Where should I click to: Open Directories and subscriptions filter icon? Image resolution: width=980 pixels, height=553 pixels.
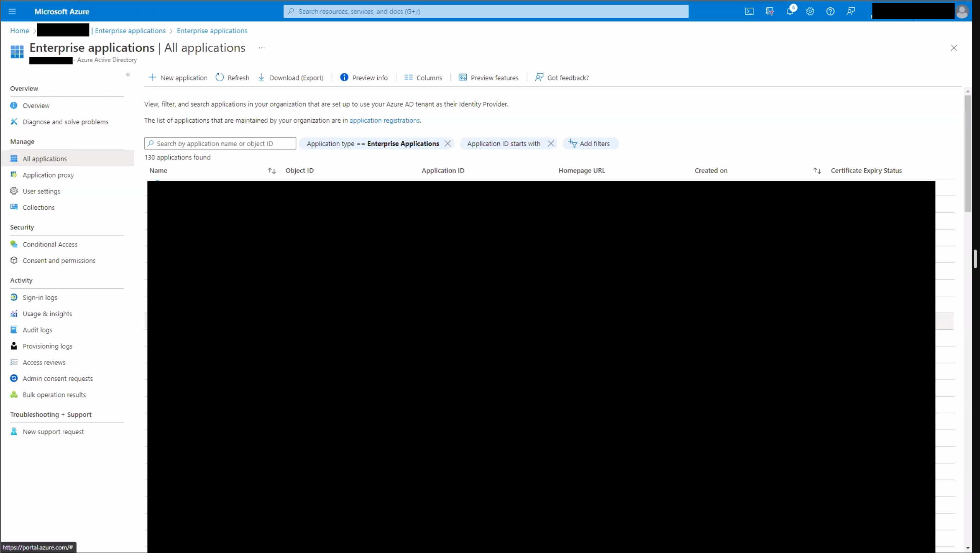tap(769, 11)
